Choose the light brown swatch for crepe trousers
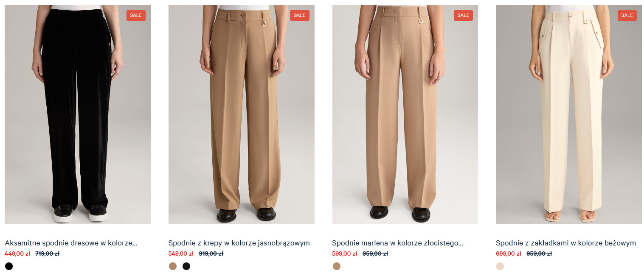The image size is (644, 273). [x=173, y=266]
